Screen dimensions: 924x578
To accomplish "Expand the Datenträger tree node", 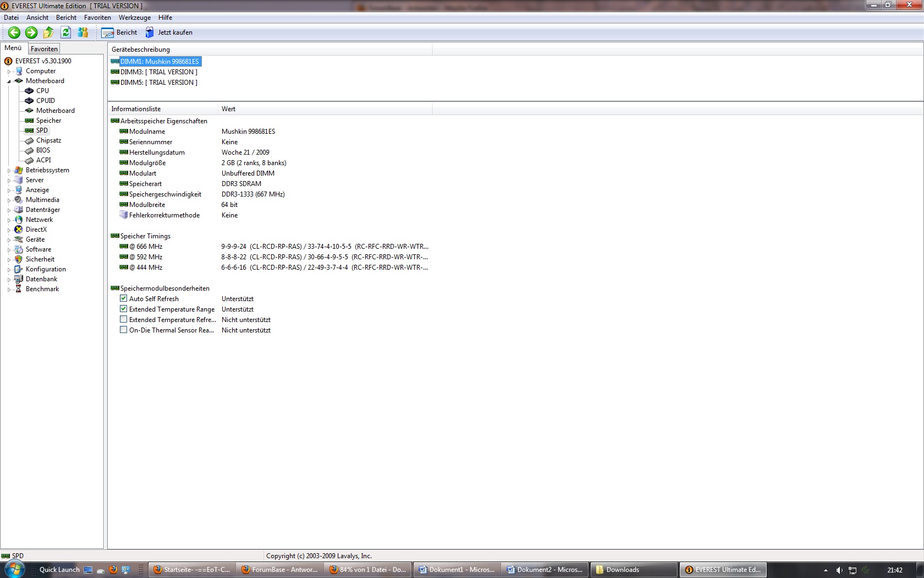I will (x=9, y=210).
